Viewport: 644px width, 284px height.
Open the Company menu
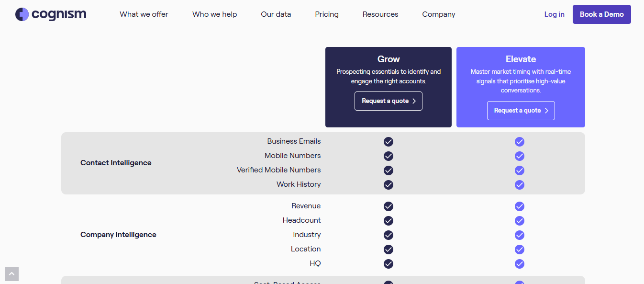click(x=438, y=14)
